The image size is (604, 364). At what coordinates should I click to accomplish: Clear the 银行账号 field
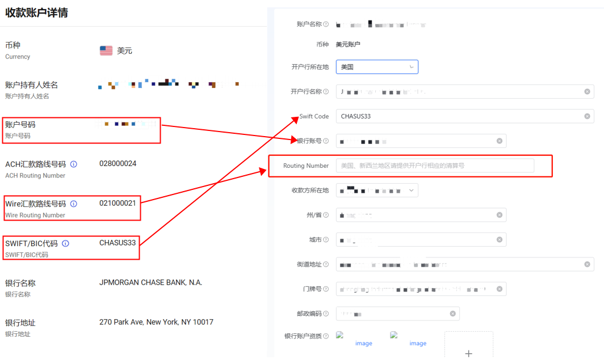pos(500,141)
